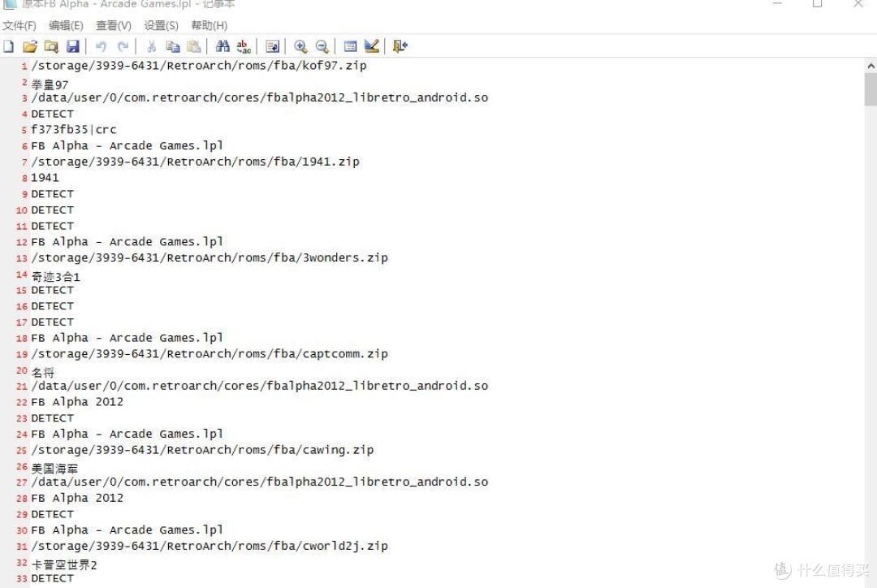
Task: Click DETECT on line 23
Action: (x=53, y=418)
